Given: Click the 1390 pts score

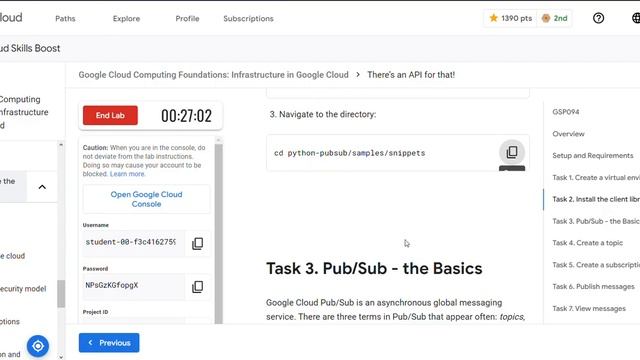Looking at the screenshot, I should [x=516, y=18].
